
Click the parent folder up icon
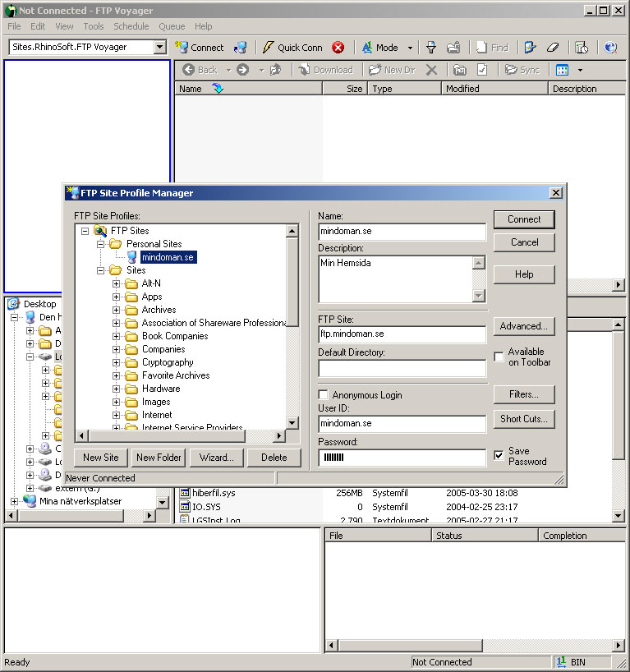275,70
